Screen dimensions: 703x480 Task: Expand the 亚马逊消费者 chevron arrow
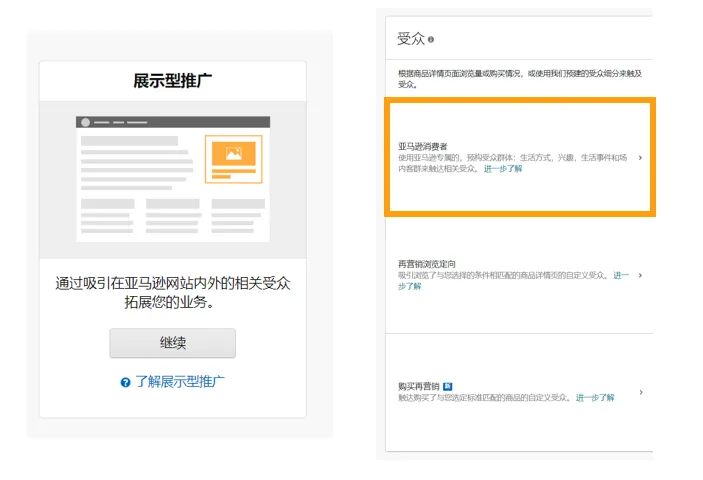pyautogui.click(x=640, y=158)
